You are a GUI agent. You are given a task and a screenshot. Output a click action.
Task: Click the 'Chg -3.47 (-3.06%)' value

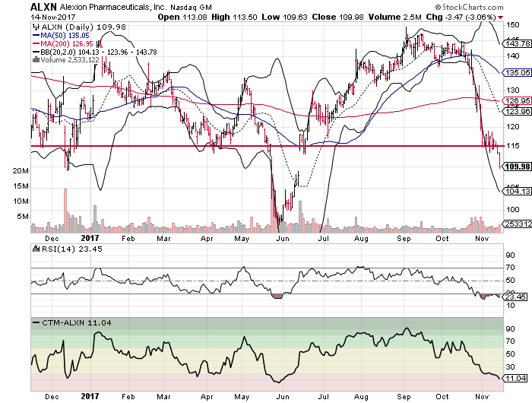point(461,17)
